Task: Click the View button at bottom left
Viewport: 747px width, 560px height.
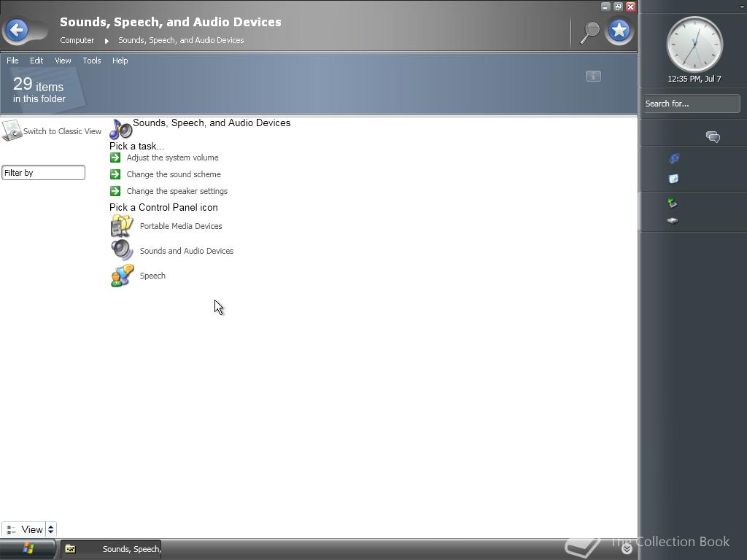Action: 23,529
